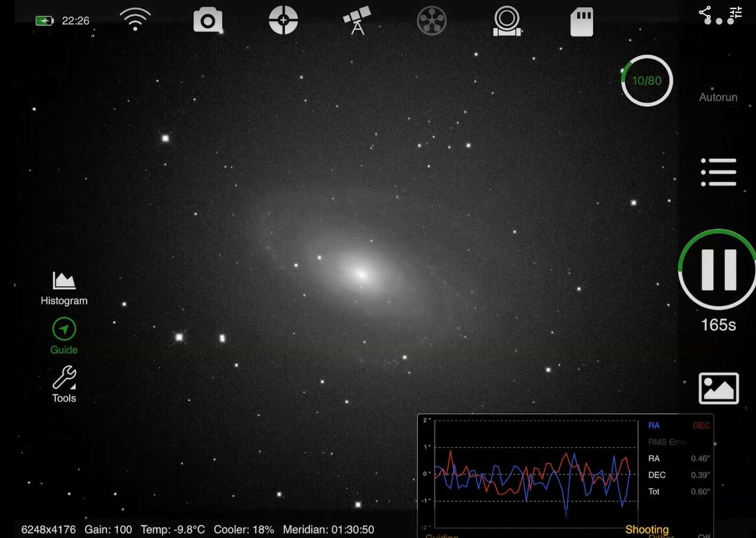Tap the blue RA legend label
756x538 pixels.
(653, 425)
